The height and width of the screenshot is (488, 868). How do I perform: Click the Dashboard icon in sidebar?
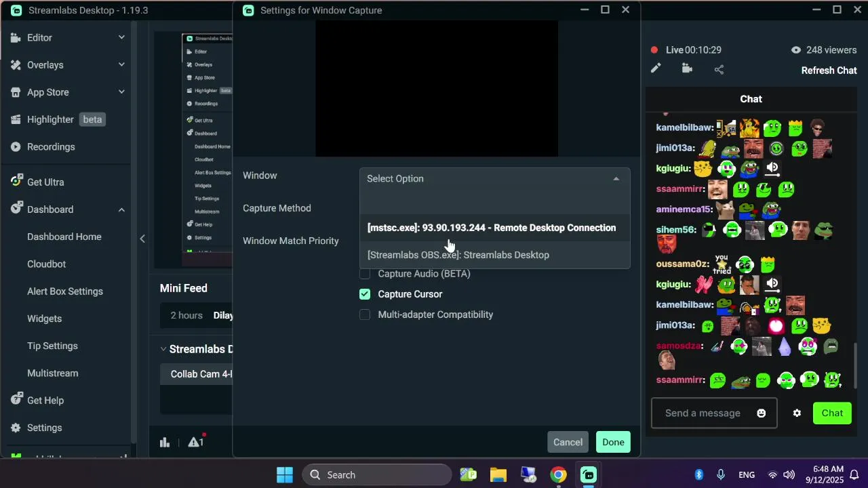tap(16, 209)
